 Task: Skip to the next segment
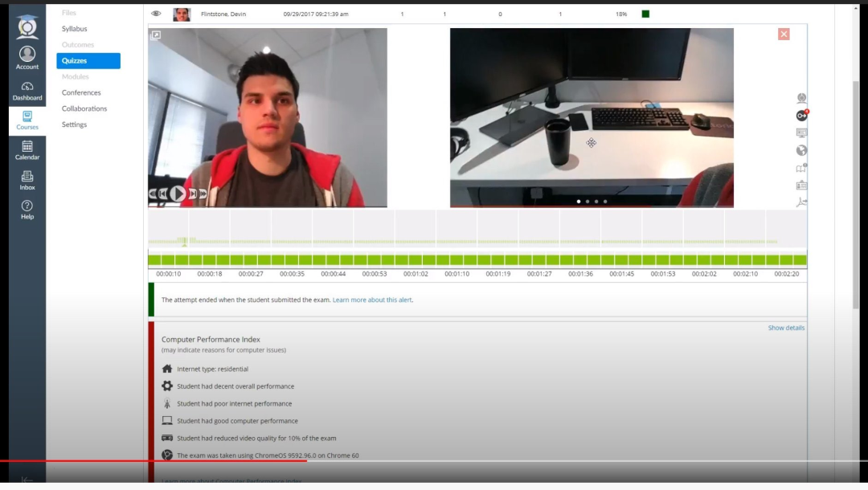pyautogui.click(x=193, y=194)
